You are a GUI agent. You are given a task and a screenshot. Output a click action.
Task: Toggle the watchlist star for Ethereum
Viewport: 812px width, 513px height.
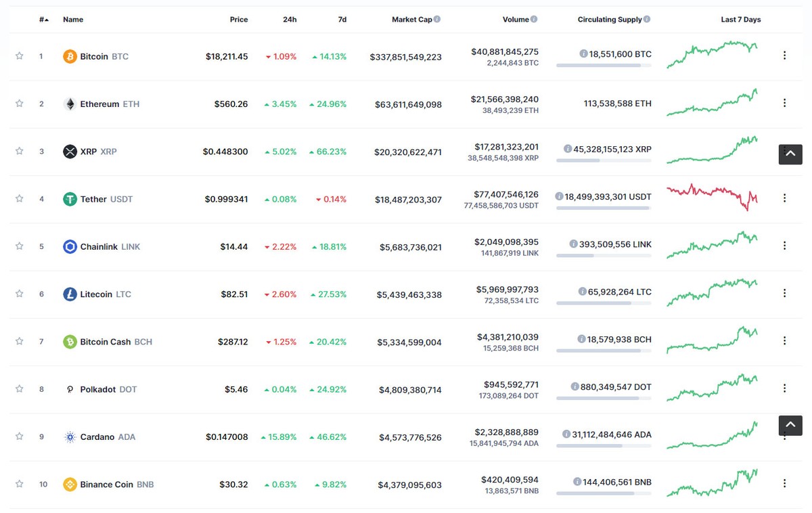coord(19,104)
